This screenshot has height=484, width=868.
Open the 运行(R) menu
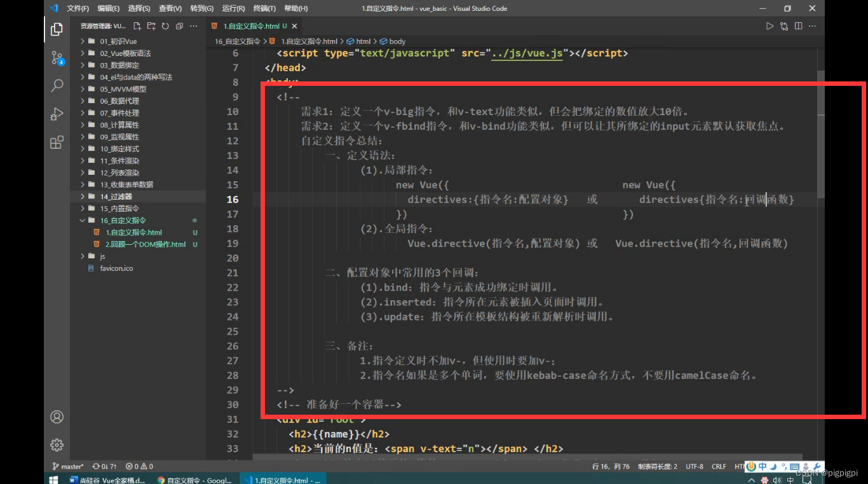coord(233,8)
